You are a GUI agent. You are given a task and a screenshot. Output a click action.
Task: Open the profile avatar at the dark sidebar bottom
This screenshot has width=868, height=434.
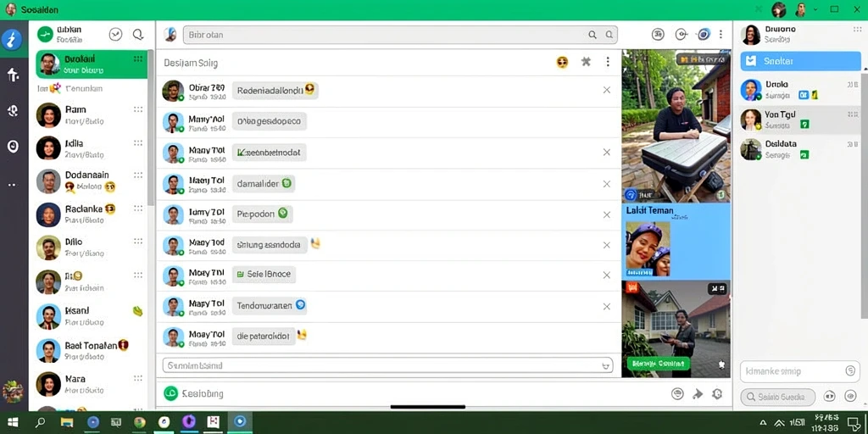[12, 391]
